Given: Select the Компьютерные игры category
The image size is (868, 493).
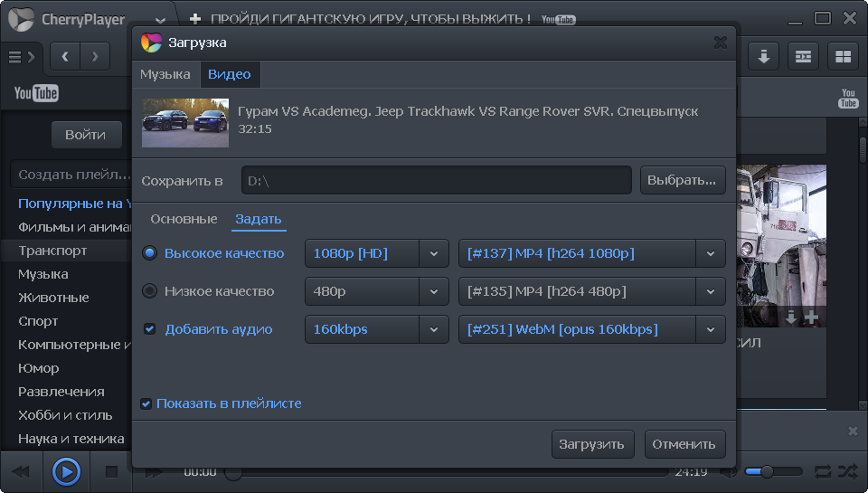Looking at the screenshot, I should point(75,345).
